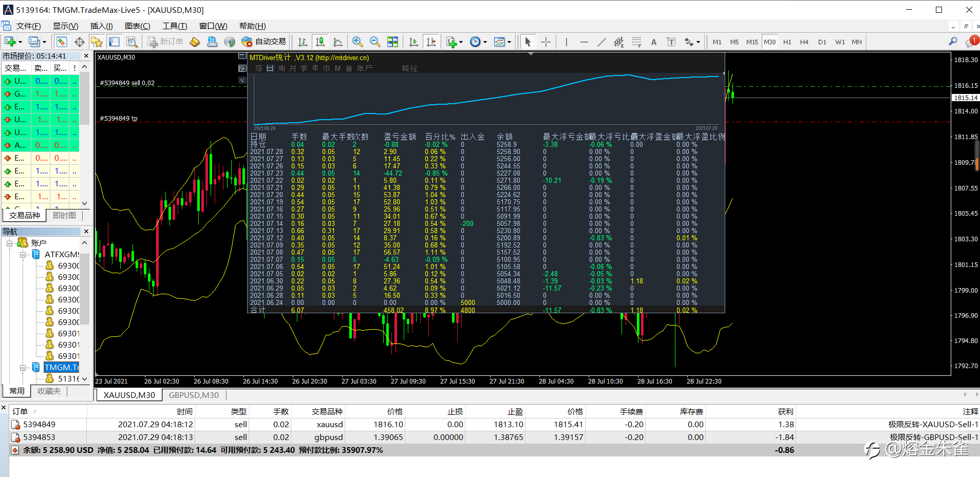Viewport: 980px width, 477px height.
Task: Draw a horizontal line tool
Action: pos(584,42)
